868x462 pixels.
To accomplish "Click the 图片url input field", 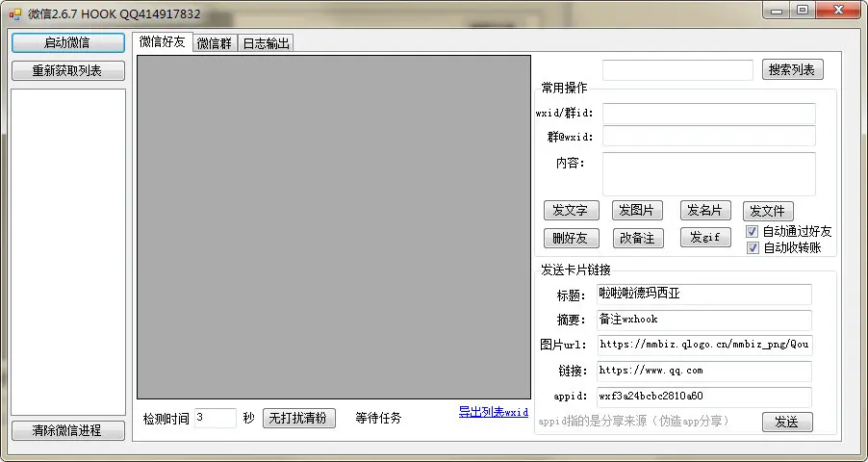I will click(x=704, y=345).
